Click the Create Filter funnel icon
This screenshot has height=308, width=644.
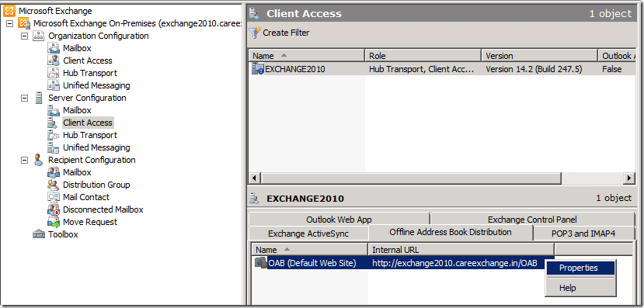pyautogui.click(x=255, y=33)
